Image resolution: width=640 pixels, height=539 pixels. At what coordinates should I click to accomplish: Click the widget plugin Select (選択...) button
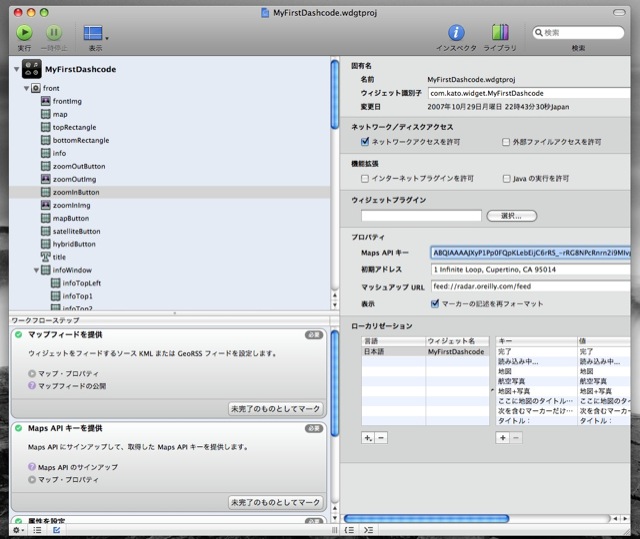(511, 216)
